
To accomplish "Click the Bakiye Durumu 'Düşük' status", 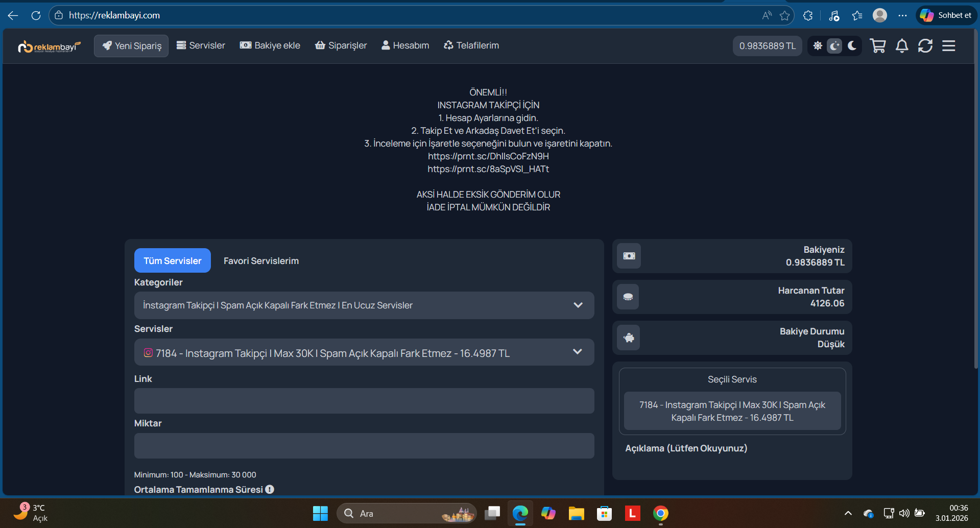I will click(831, 344).
